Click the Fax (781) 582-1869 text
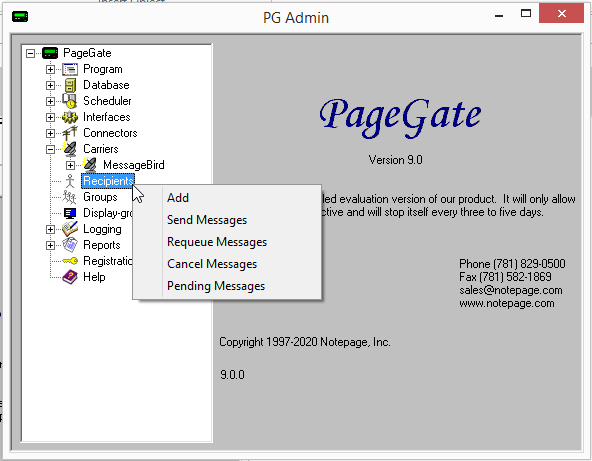The height and width of the screenshot is (461, 592). (x=506, y=277)
